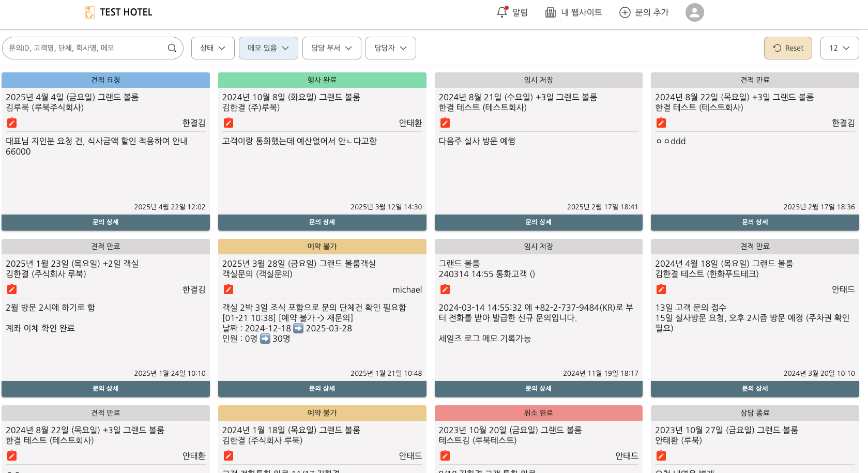Click memo icon on 김루북 card
Viewport: 868px width, 473px height.
[x=12, y=123]
